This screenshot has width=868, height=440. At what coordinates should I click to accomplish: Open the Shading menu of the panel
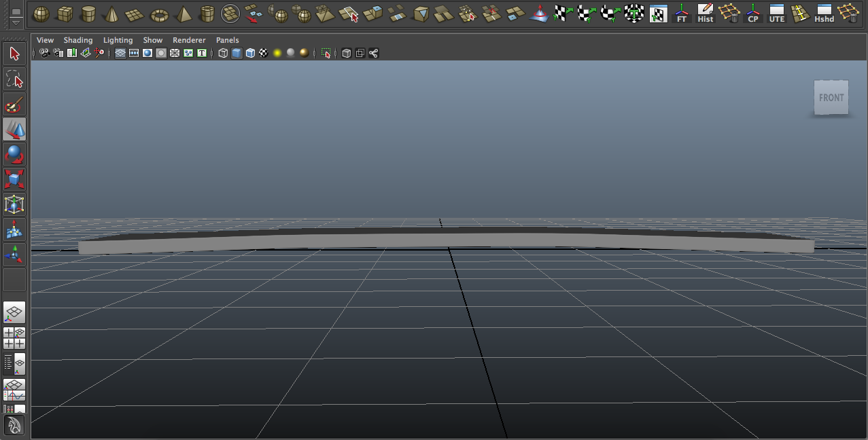pyautogui.click(x=78, y=39)
